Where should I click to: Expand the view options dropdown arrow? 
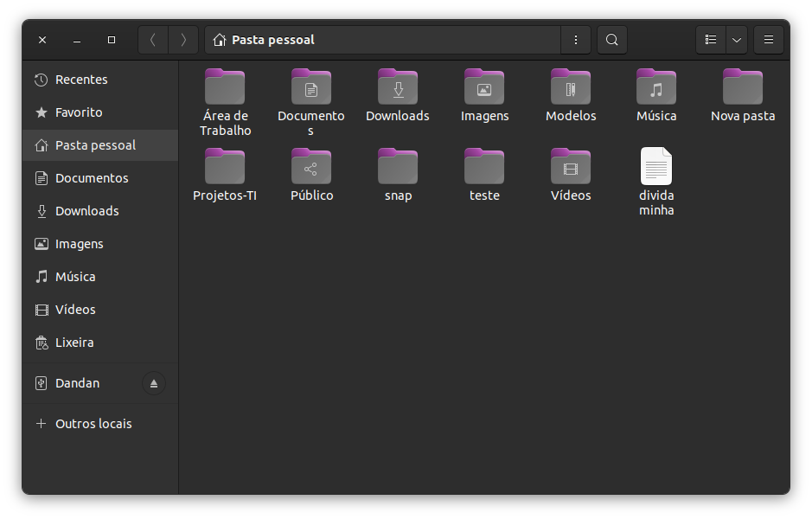point(737,40)
